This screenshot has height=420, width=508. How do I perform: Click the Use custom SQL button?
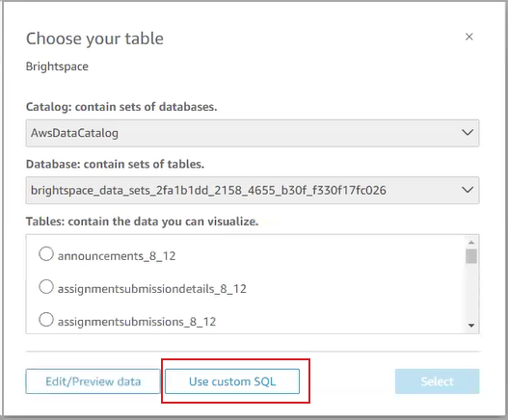tap(232, 381)
